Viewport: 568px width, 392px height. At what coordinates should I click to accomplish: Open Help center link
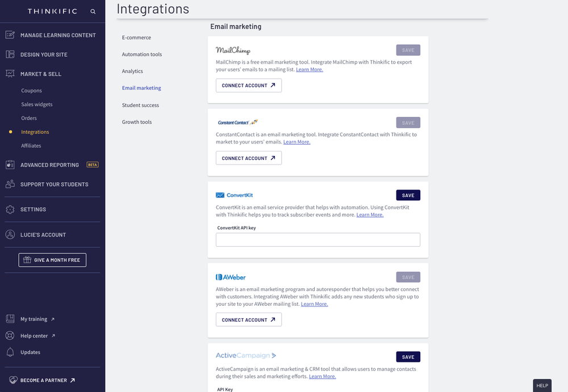click(34, 335)
